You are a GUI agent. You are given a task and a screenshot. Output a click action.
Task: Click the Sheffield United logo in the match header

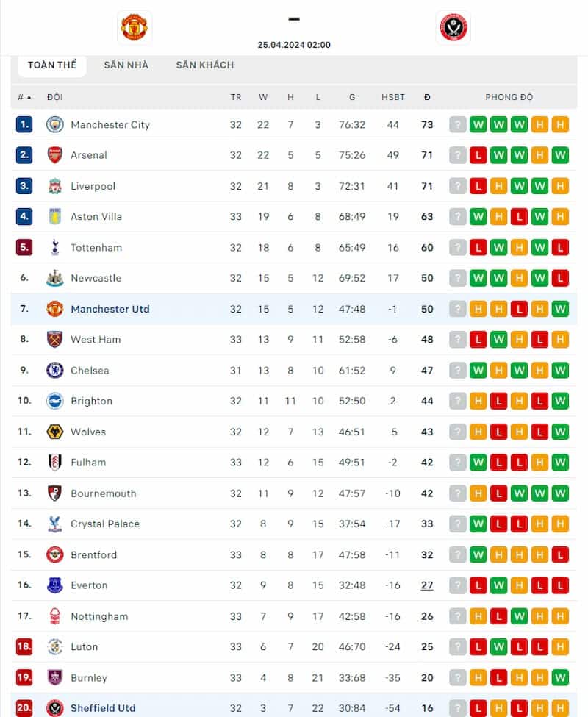(453, 26)
